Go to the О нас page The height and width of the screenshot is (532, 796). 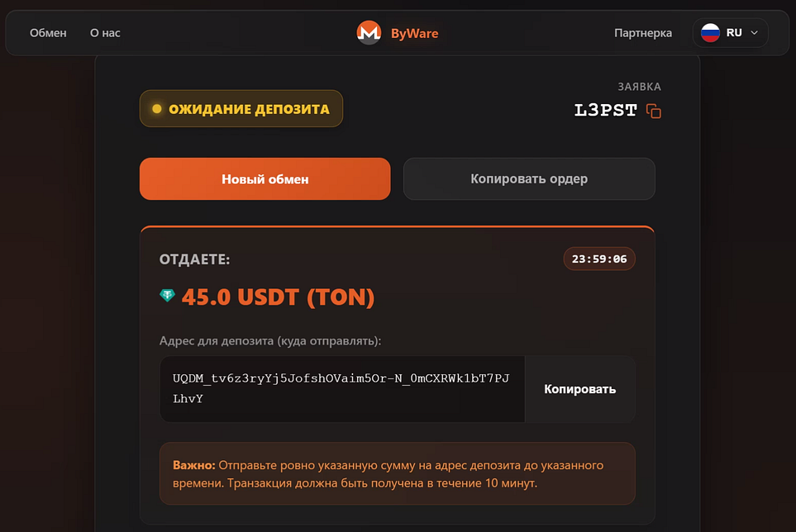pos(104,33)
